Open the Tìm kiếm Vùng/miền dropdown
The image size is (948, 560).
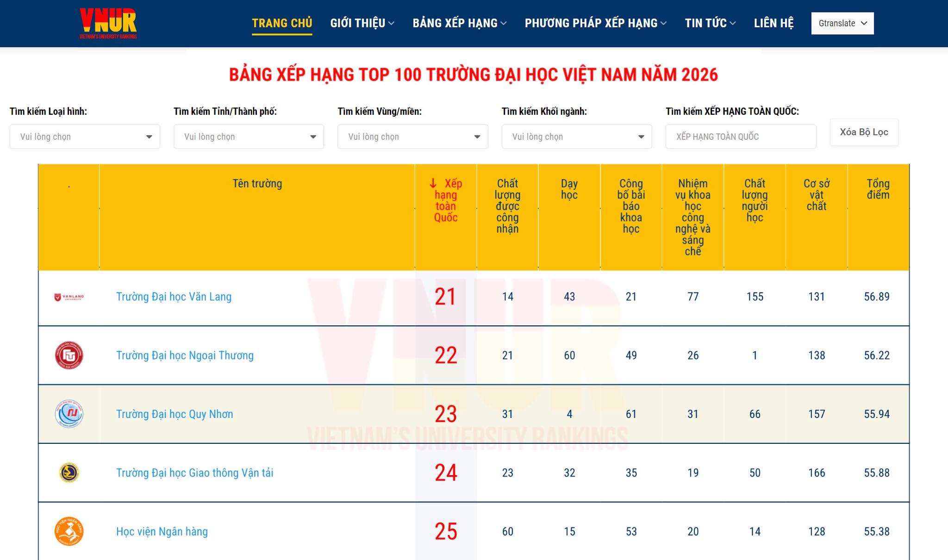pyautogui.click(x=412, y=137)
